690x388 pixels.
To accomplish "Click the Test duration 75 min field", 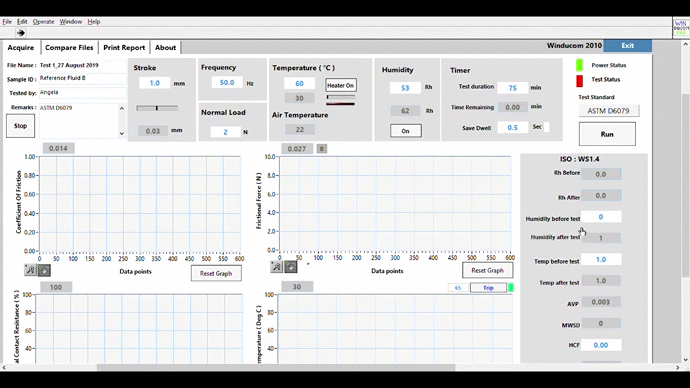I will point(513,88).
